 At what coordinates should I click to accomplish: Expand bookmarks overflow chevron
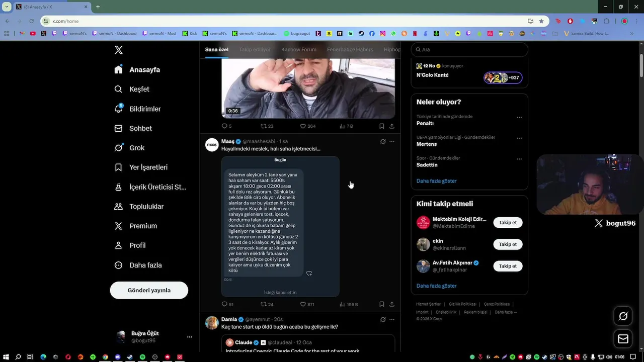632,34
